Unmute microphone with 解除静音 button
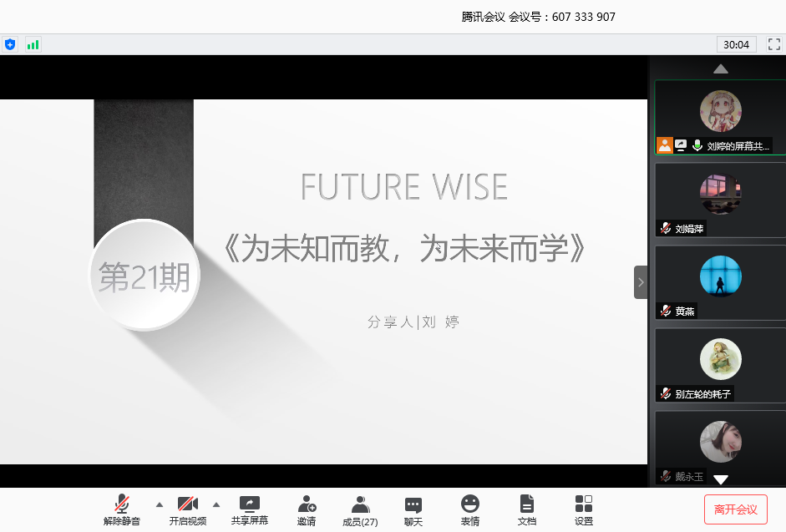Image resolution: width=786 pixels, height=532 pixels. point(122,509)
